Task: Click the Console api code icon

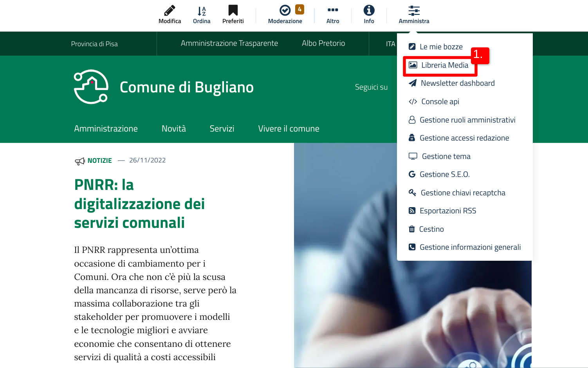Action: [413, 102]
